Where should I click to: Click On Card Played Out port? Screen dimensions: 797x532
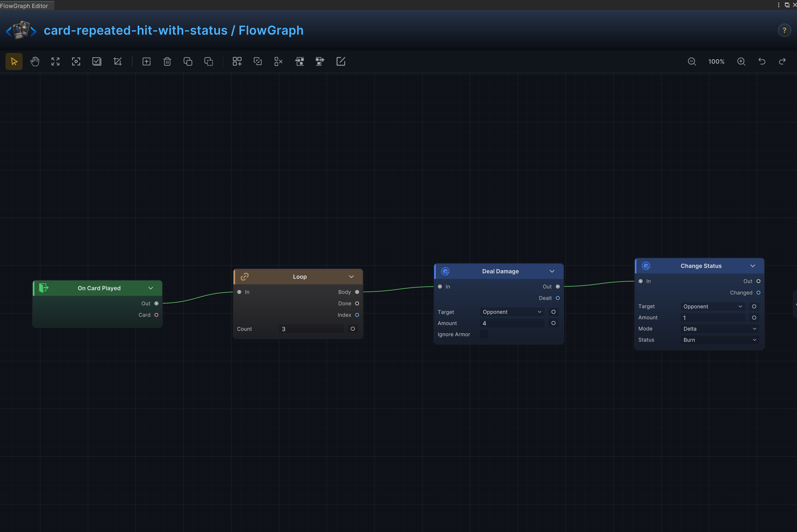pyautogui.click(x=156, y=303)
